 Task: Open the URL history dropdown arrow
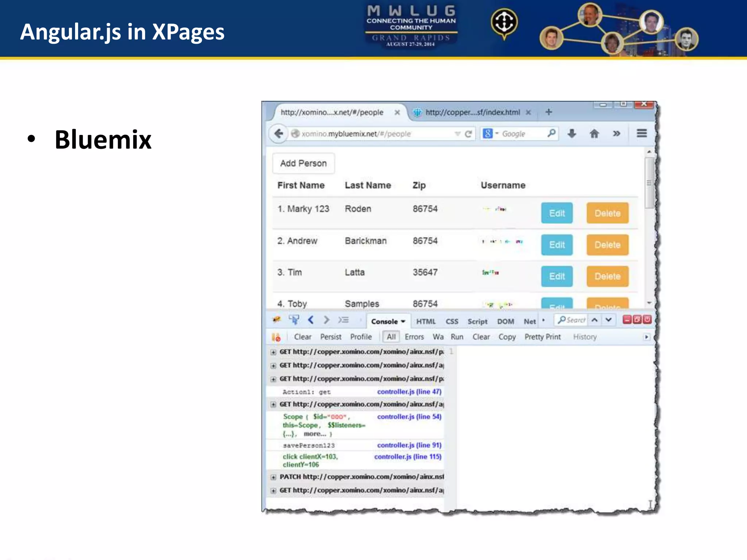(457, 134)
